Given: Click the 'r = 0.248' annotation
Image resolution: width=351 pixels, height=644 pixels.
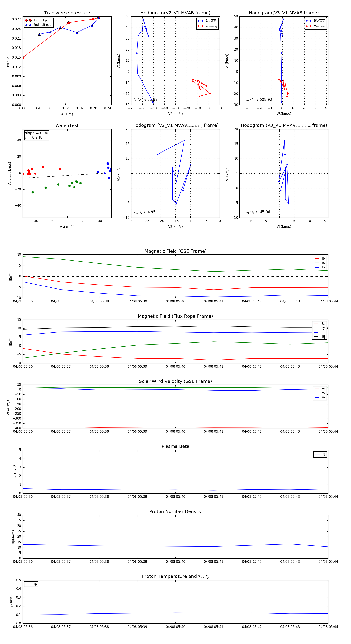Looking at the screenshot, I should (34, 137).
